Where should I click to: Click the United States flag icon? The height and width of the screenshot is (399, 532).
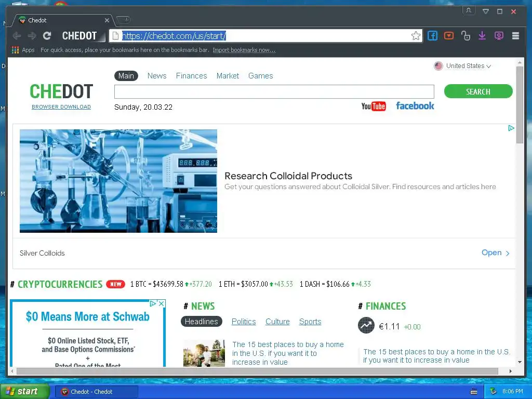[x=438, y=66]
